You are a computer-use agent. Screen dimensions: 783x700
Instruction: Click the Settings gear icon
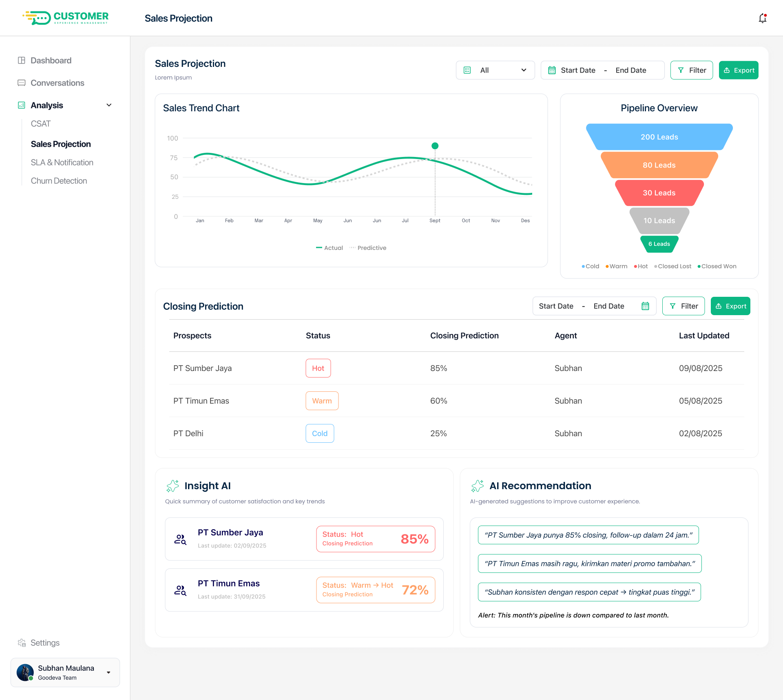click(22, 643)
